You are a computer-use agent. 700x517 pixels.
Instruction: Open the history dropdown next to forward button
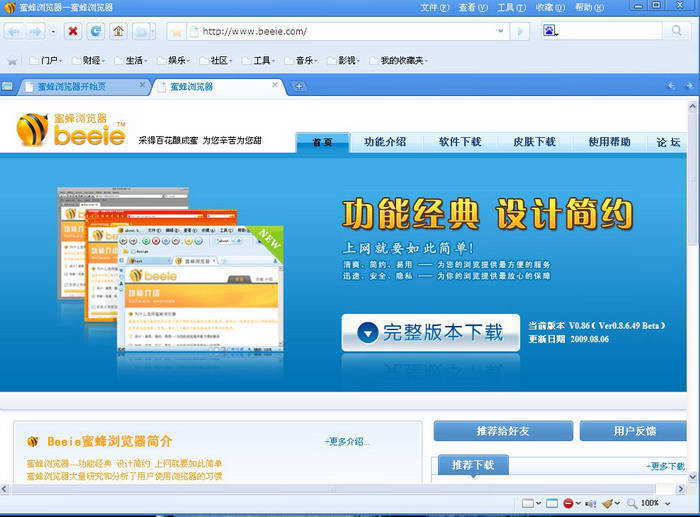pyautogui.click(x=53, y=32)
